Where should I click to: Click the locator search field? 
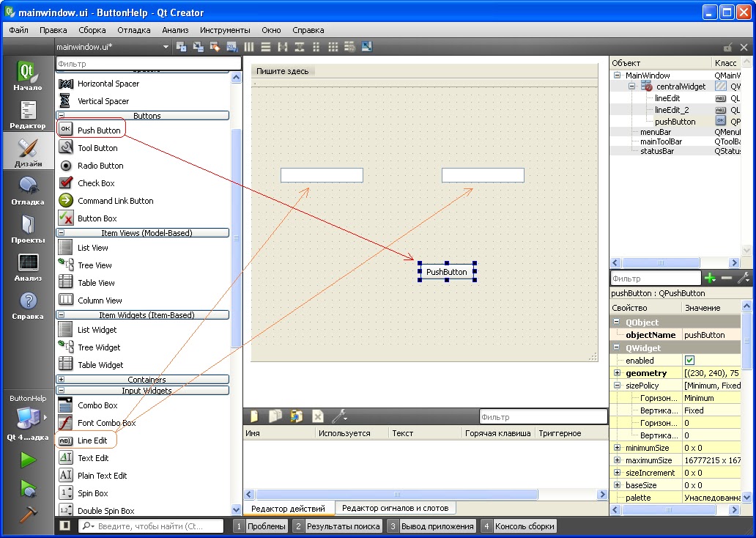(151, 526)
